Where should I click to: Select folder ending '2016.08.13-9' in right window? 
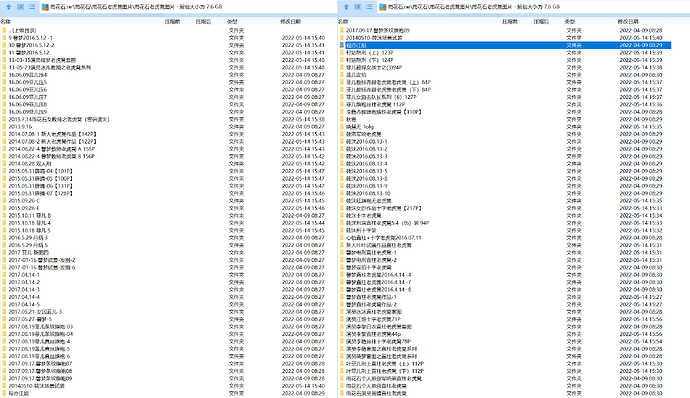[x=367, y=186]
